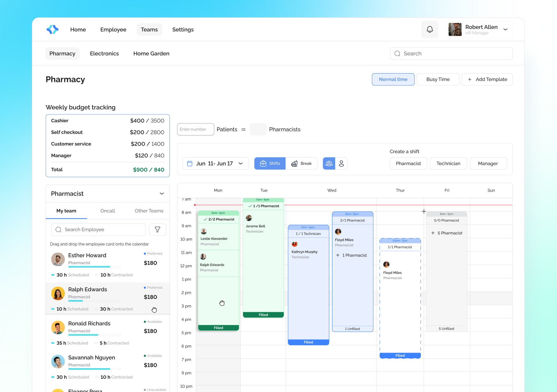Image resolution: width=557 pixels, height=392 pixels.
Task: Click Savannah Nguyen's avatar
Action: [58, 361]
